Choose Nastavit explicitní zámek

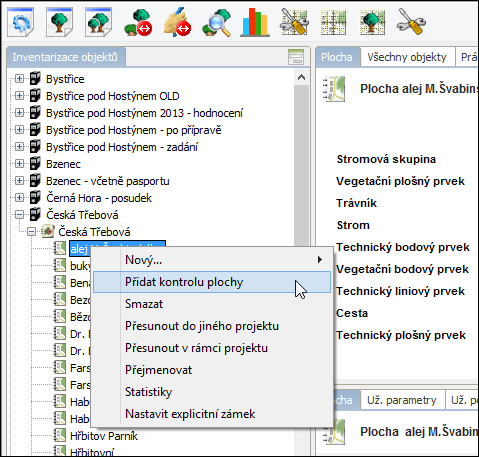212,414
